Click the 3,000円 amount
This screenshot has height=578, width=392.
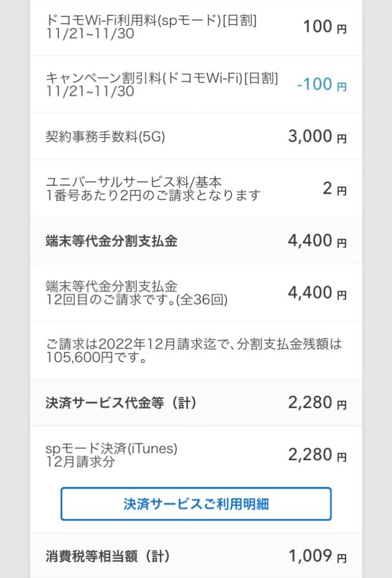point(317,137)
